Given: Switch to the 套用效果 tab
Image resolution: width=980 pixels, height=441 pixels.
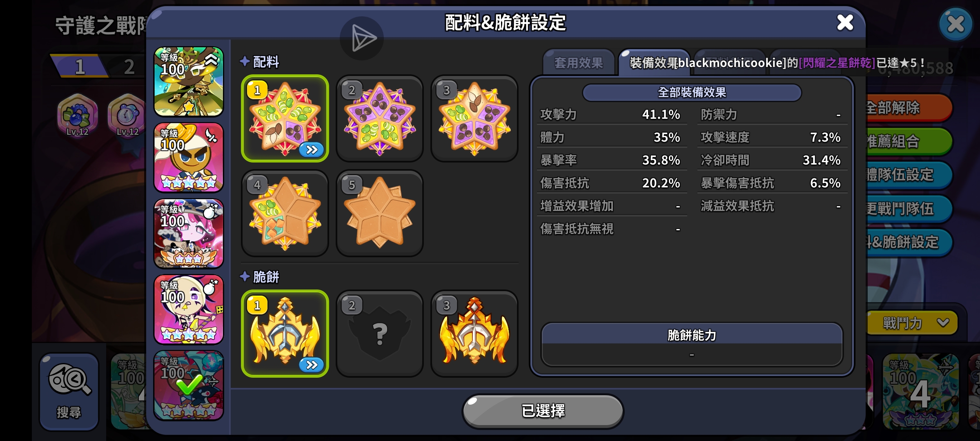Looking at the screenshot, I should click(x=579, y=63).
